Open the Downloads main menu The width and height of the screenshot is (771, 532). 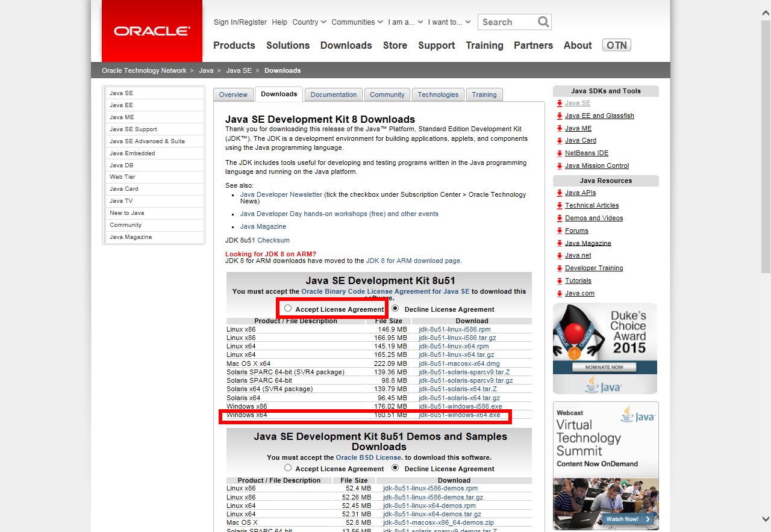pos(346,45)
